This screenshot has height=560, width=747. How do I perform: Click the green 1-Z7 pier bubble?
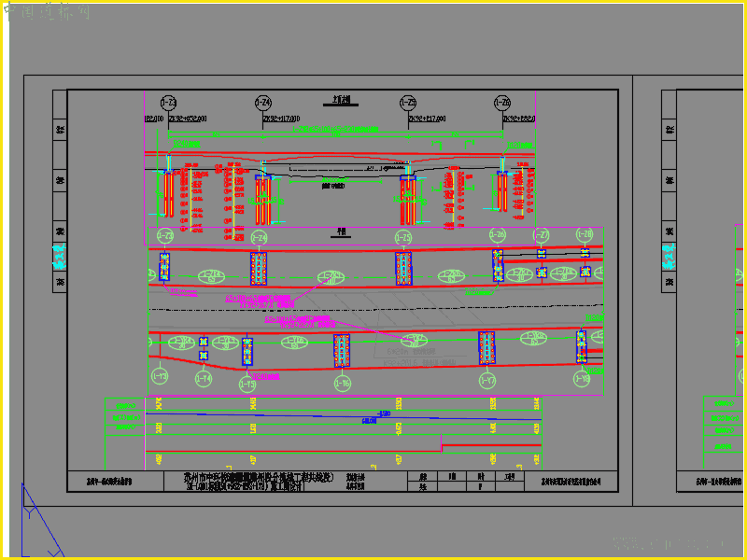coord(542,235)
